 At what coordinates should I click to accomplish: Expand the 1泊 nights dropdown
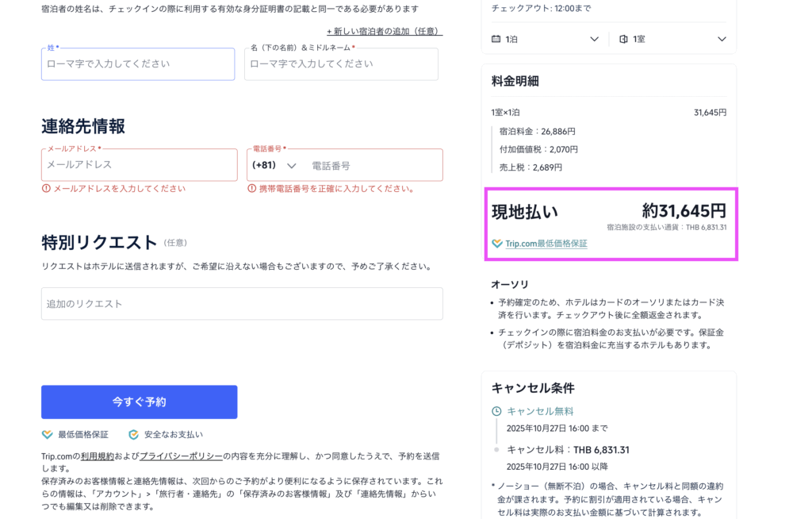click(594, 39)
